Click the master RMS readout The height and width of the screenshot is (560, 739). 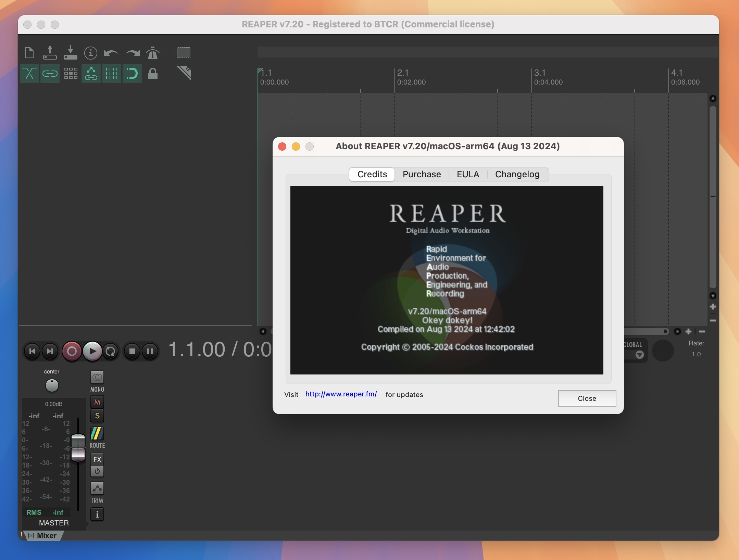coord(45,512)
